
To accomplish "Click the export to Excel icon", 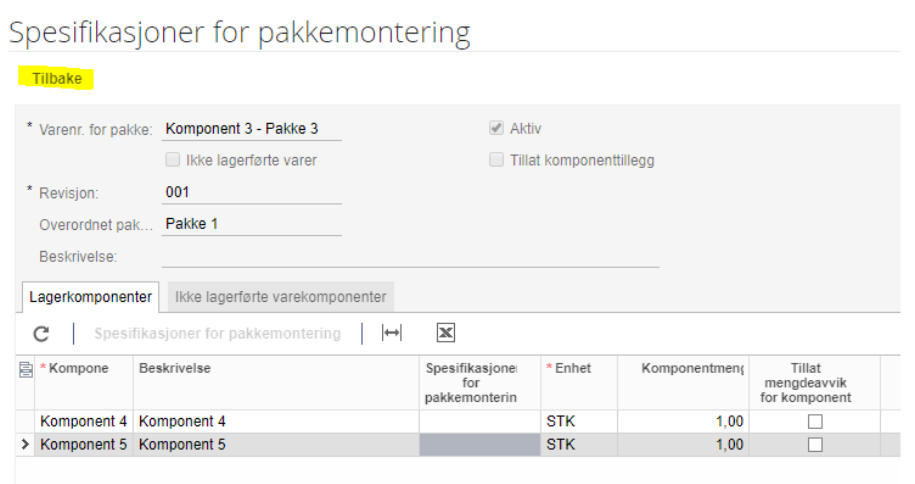I will [x=446, y=333].
